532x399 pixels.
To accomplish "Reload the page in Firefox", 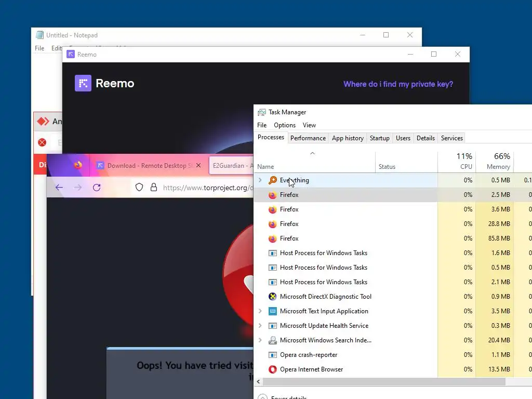I will tap(97, 187).
